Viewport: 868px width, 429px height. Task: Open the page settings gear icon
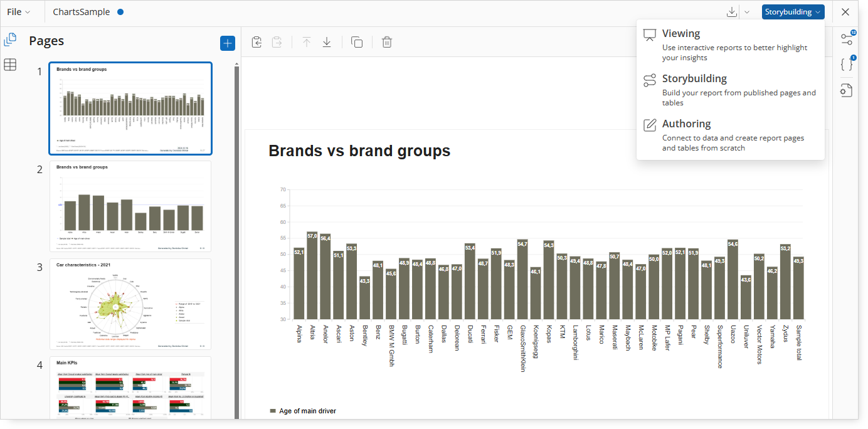coord(847,90)
